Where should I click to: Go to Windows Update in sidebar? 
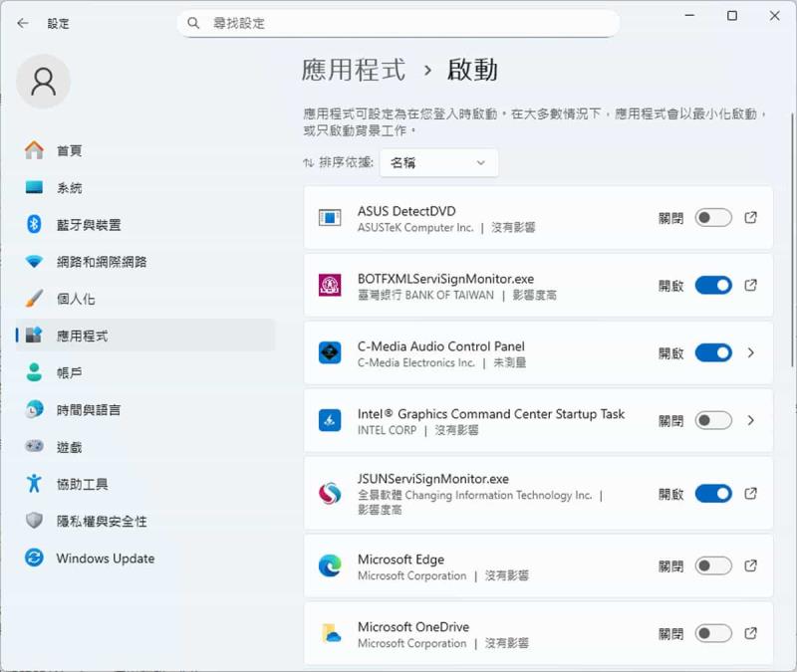(105, 559)
